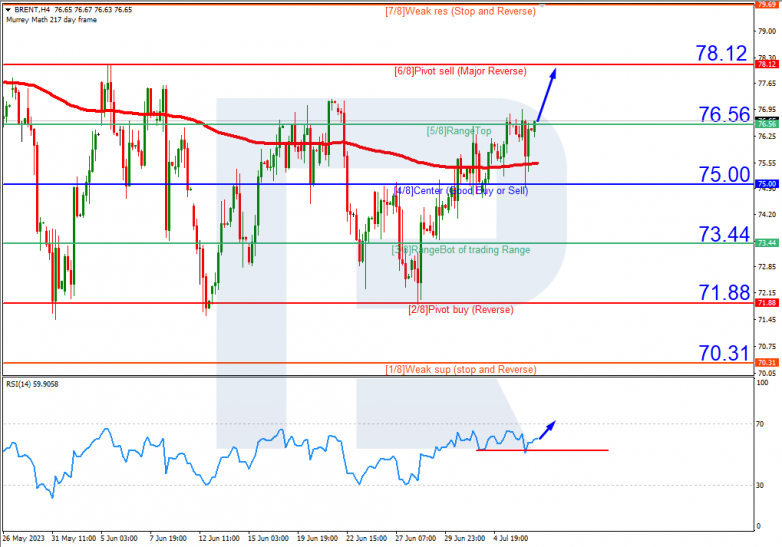Click the green 73.44 price axis tag

click(x=767, y=243)
